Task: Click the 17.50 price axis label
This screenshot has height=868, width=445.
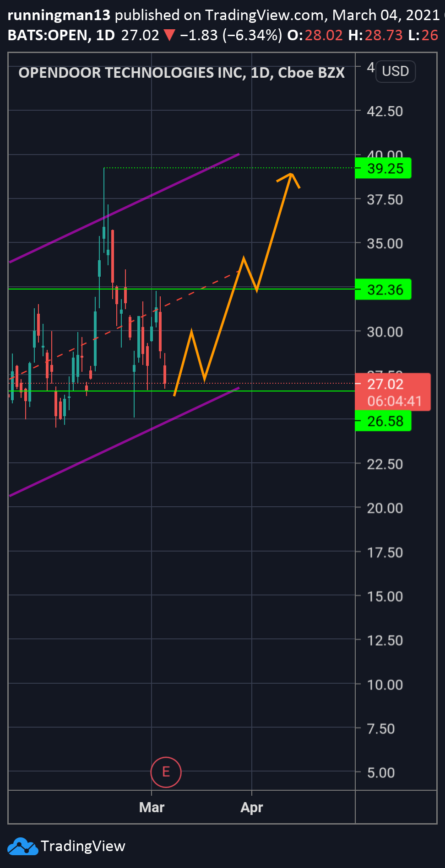Action: pos(385,552)
